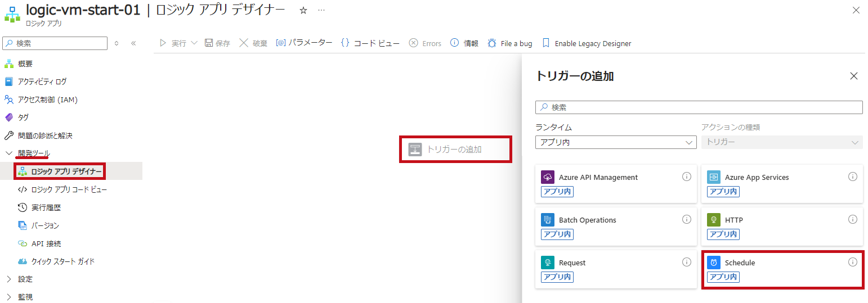Open パラメーター parameters

304,43
